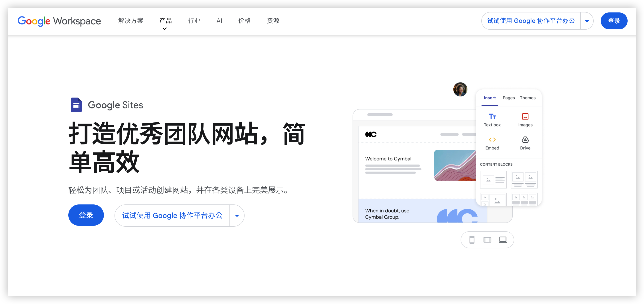Click the user avatar photo
The image size is (644, 304).
[460, 89]
